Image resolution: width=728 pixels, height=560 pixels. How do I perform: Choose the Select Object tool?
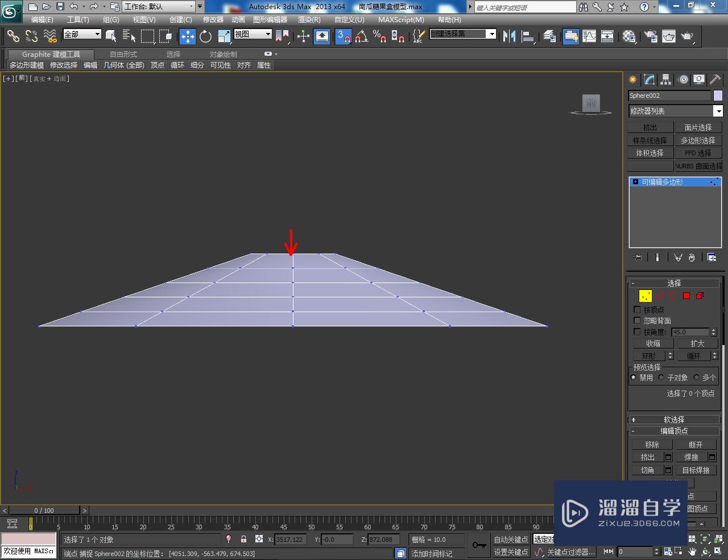coord(111,36)
